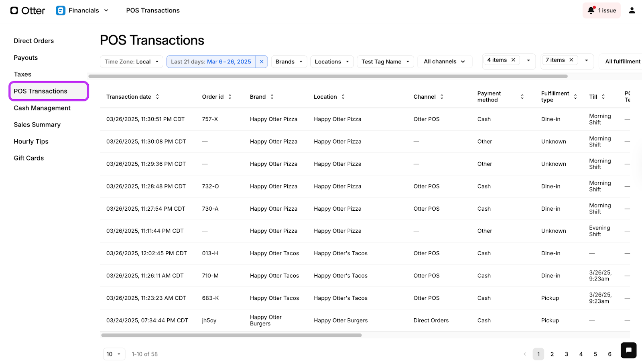Click Happy Otter Burgers location cell
Screen dimensions: 642x364
(341, 320)
